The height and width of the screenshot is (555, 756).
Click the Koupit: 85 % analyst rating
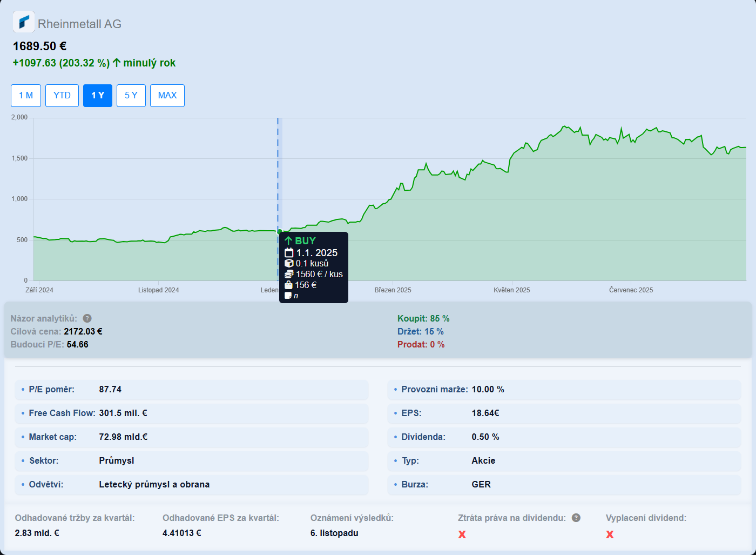click(x=423, y=318)
